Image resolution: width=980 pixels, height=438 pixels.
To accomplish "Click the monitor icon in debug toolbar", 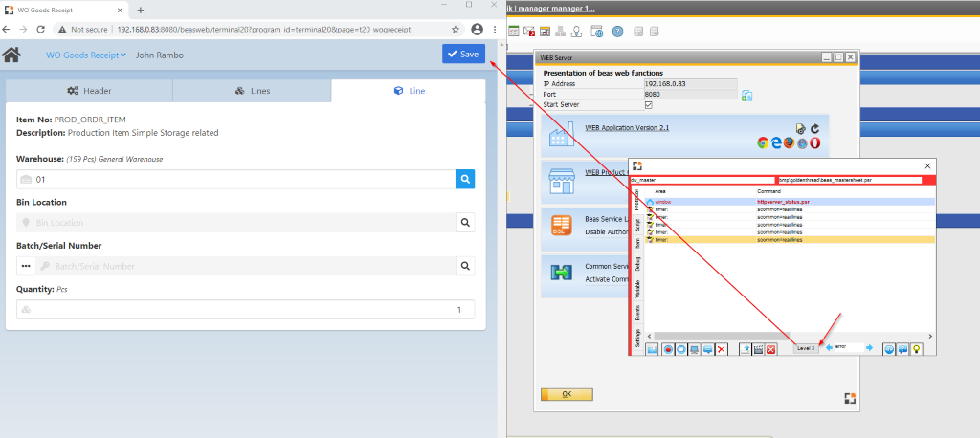I will pos(695,349).
